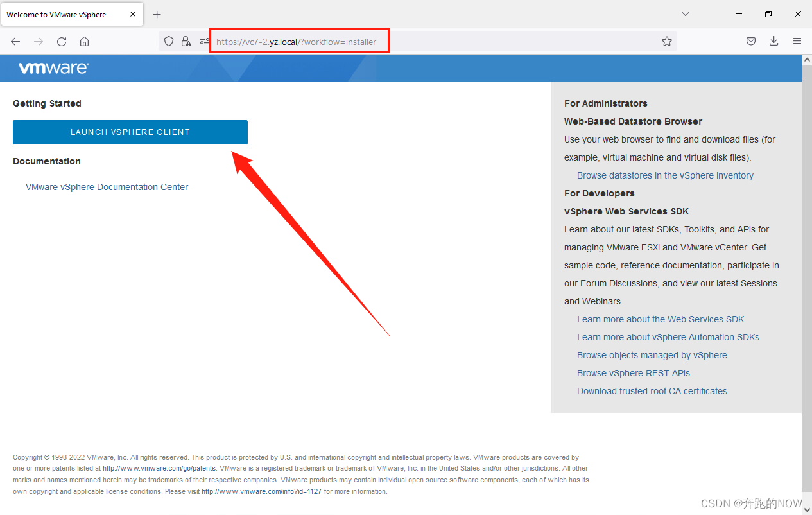Open the vmware.com/go/patents link

pyautogui.click(x=159, y=469)
